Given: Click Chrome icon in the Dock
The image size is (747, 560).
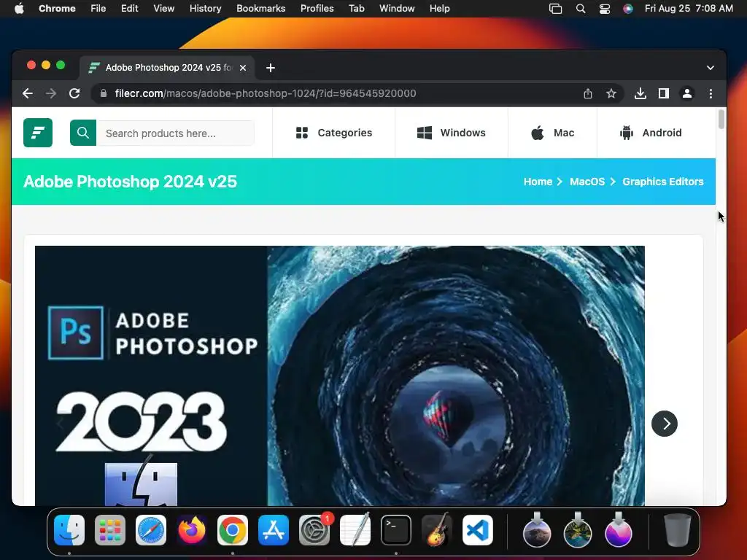Looking at the screenshot, I should (233, 530).
